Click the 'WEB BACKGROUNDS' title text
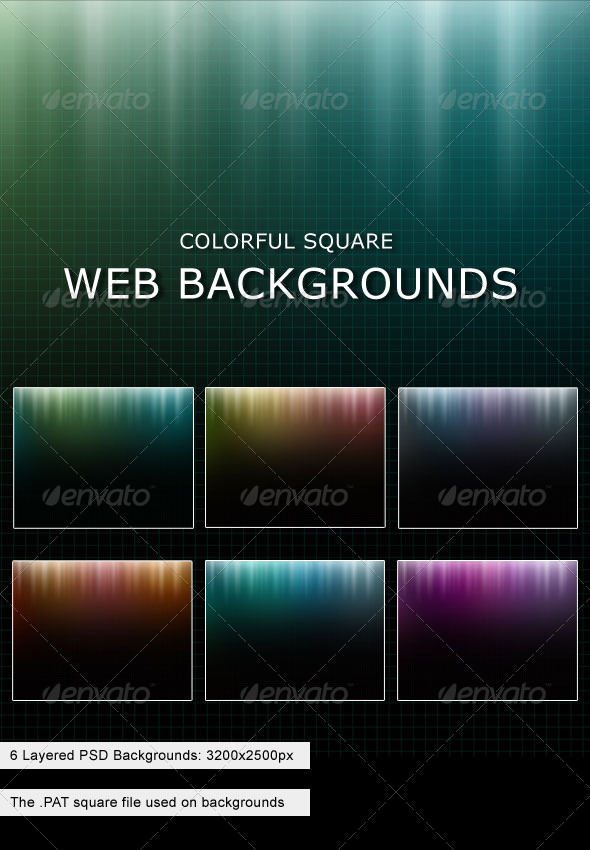Screen dimensions: 590x850 point(291,283)
